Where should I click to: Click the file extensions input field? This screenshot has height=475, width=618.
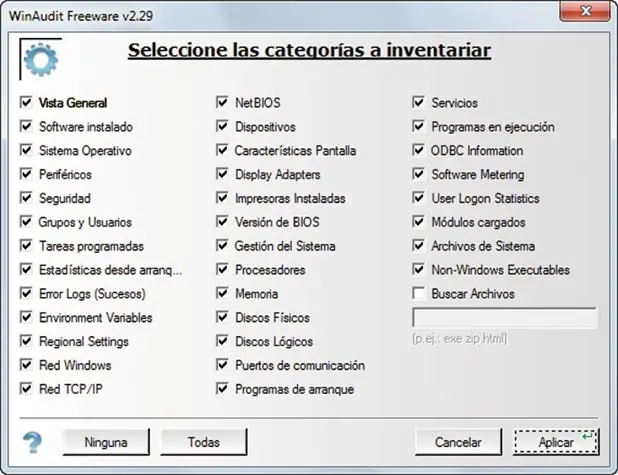coord(505,318)
